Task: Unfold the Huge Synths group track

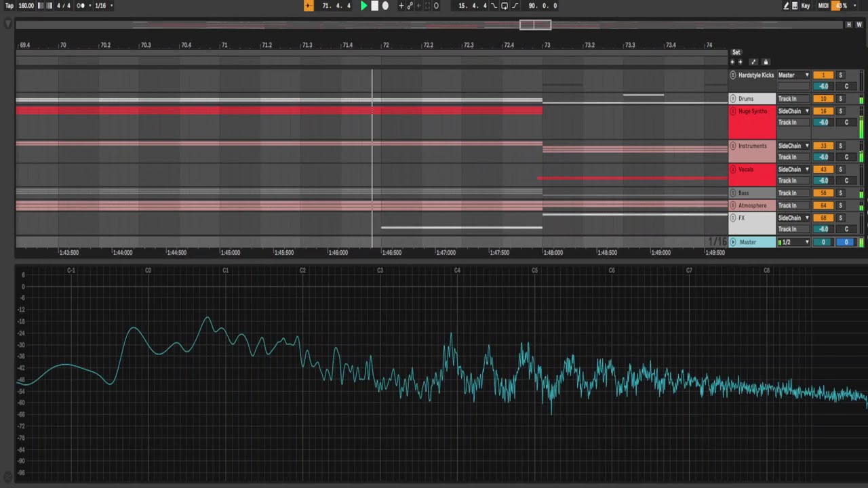Action: click(x=733, y=111)
